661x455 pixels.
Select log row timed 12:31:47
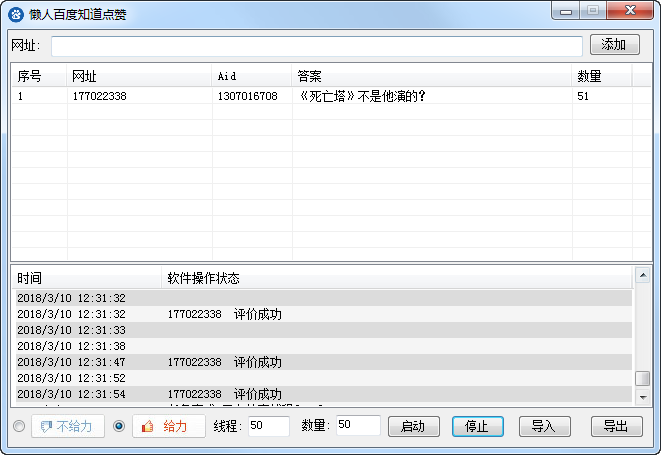coord(324,362)
